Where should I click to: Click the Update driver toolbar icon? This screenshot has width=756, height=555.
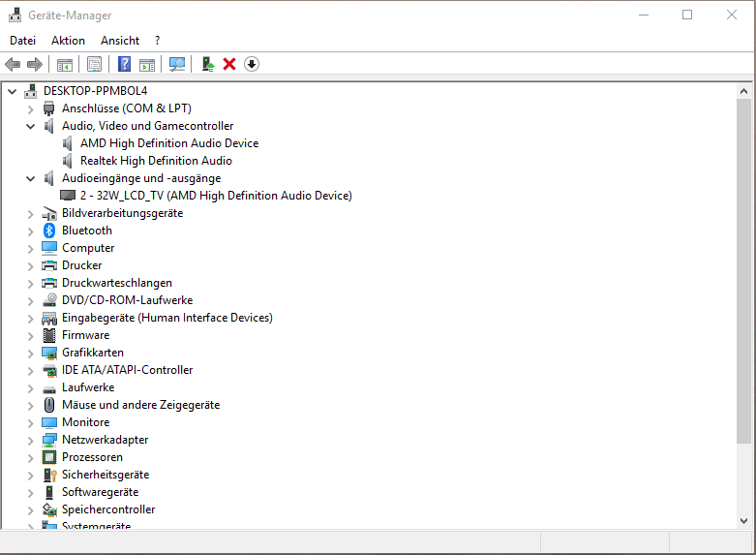point(208,64)
